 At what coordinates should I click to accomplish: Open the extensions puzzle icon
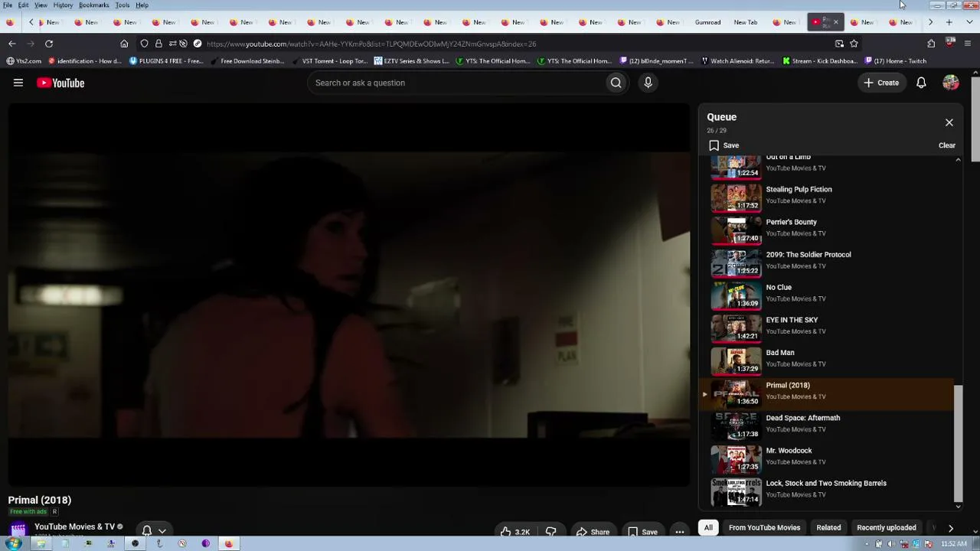click(931, 44)
